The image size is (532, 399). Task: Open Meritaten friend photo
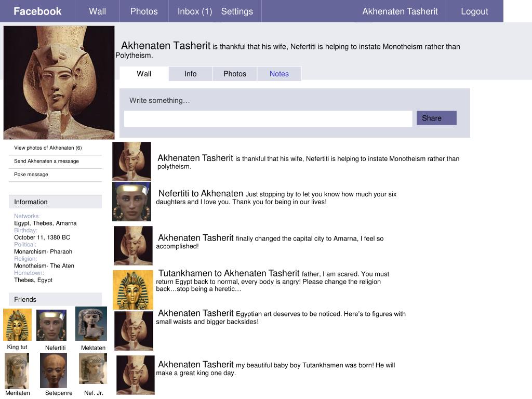17,370
